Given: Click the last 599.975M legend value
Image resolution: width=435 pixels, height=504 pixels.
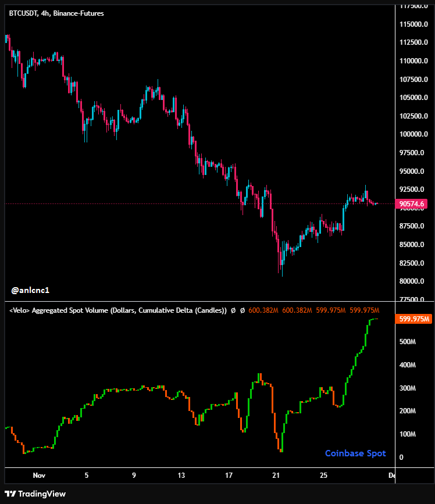Looking at the screenshot, I should click(364, 311).
